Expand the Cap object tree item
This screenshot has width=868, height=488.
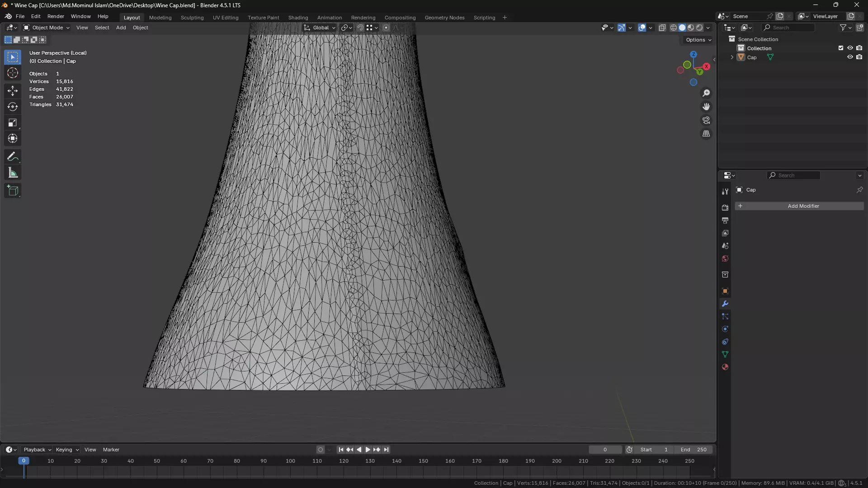[732, 57]
